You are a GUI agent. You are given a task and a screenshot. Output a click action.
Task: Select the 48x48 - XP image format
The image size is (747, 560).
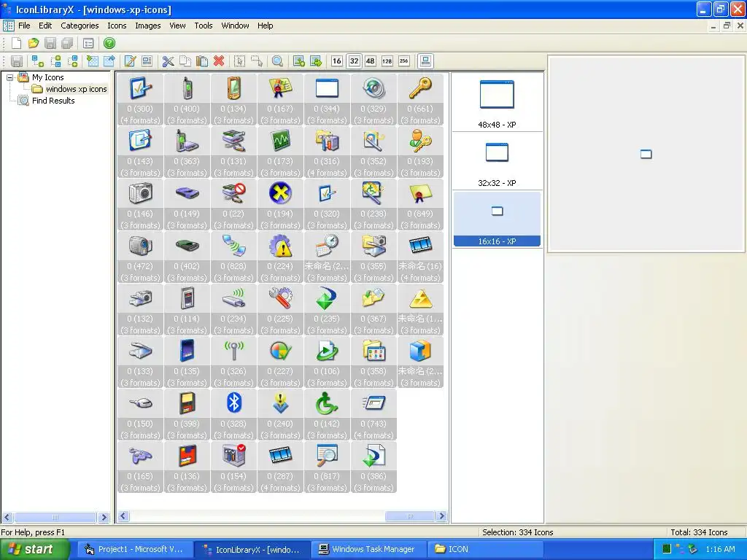click(x=497, y=103)
